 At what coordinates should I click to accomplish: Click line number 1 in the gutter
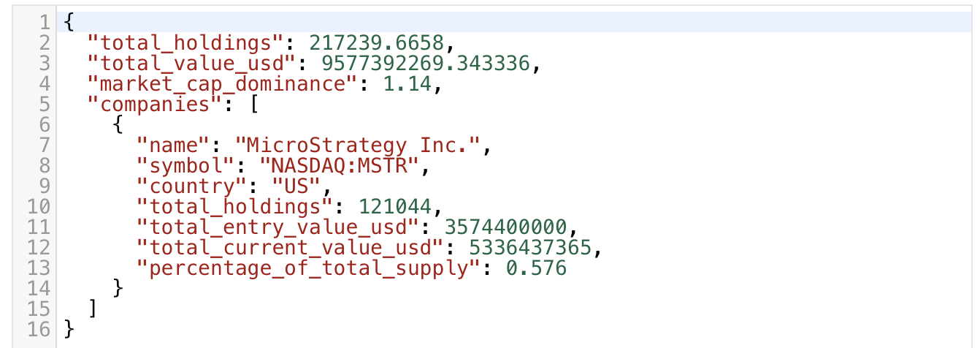(x=44, y=23)
